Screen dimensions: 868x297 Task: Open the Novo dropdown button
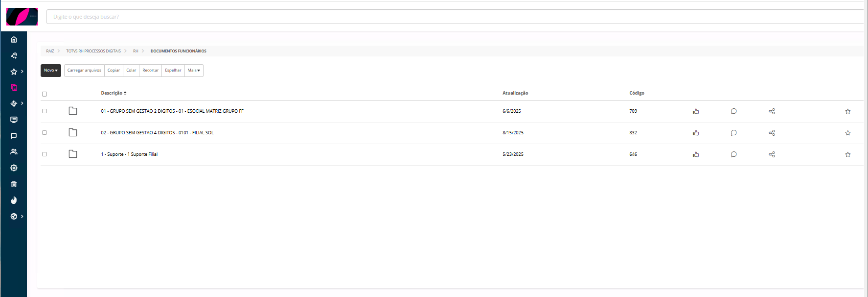51,71
